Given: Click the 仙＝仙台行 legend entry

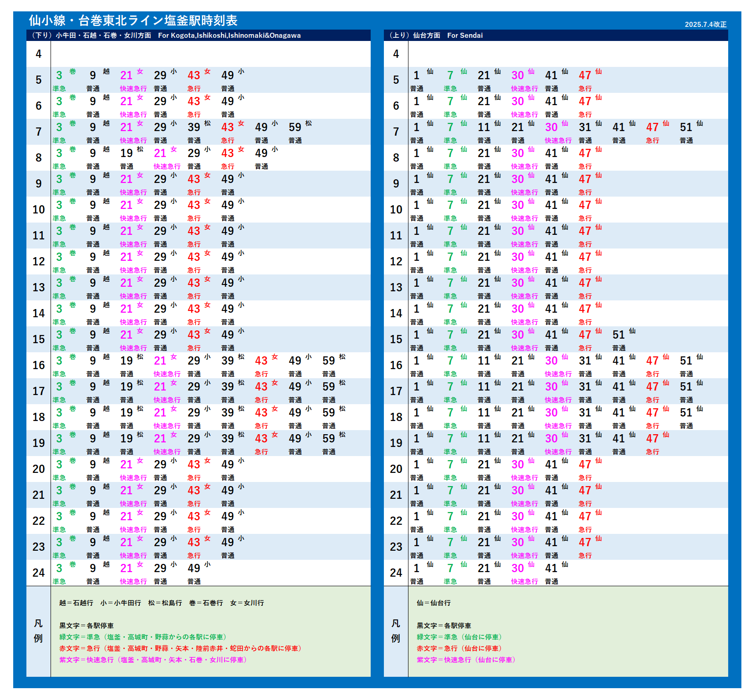Looking at the screenshot, I should [434, 603].
